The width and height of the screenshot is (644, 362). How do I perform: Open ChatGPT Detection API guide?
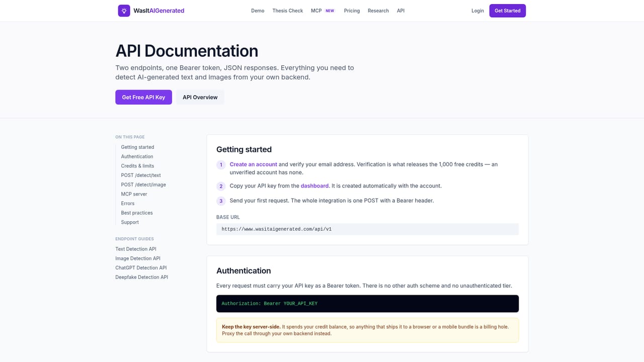click(141, 268)
